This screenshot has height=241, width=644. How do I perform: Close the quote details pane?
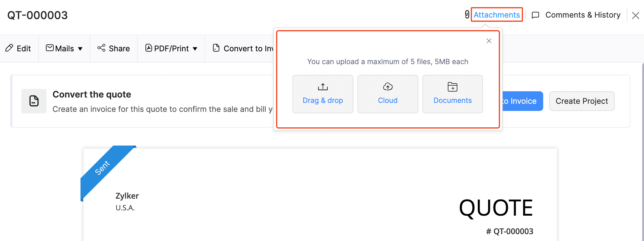pos(635,16)
